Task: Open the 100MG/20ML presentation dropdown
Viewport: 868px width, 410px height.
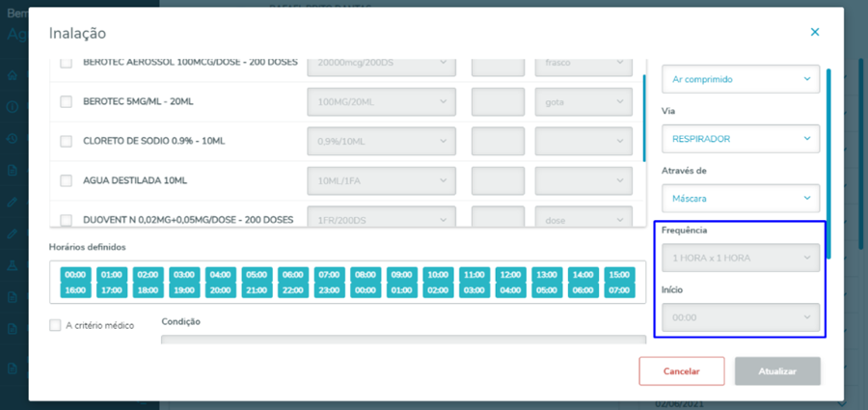Action: (x=381, y=102)
